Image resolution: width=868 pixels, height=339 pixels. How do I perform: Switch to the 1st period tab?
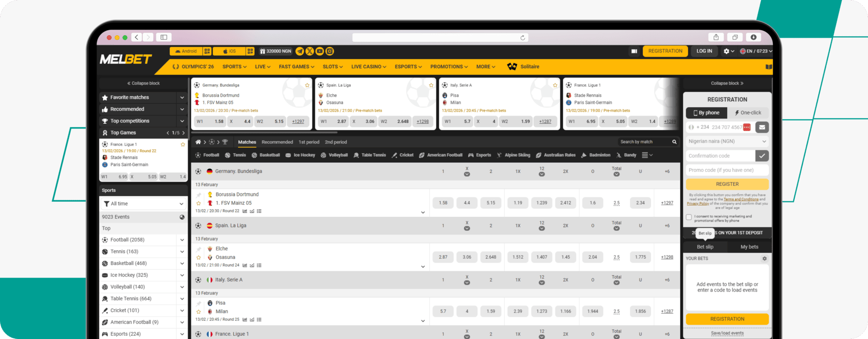309,142
